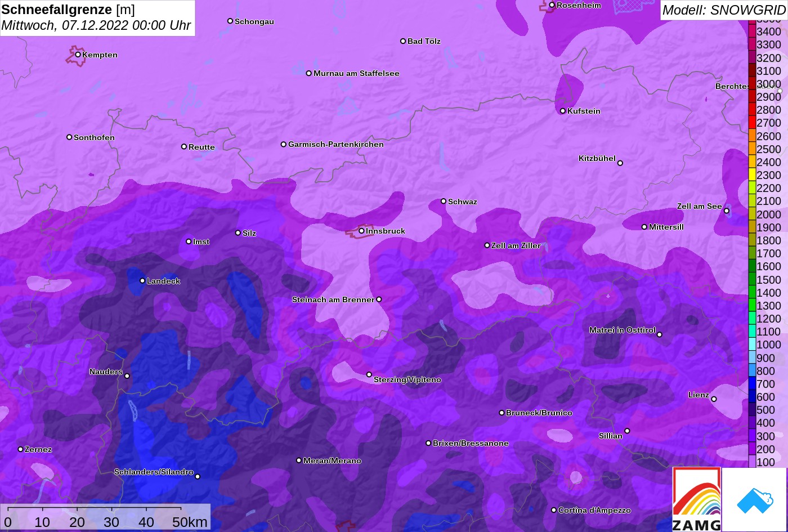Click the Nauders marker dot
788x532 pixels.
pos(127,376)
